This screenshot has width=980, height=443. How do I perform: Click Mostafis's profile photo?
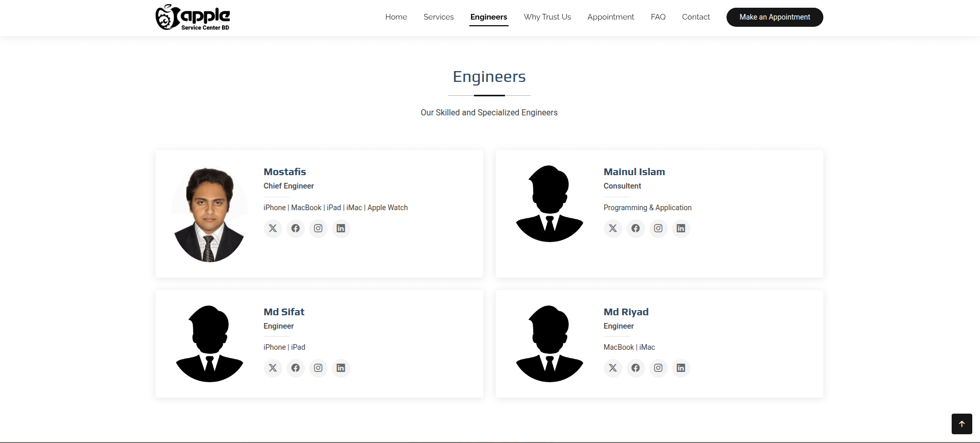[209, 214]
